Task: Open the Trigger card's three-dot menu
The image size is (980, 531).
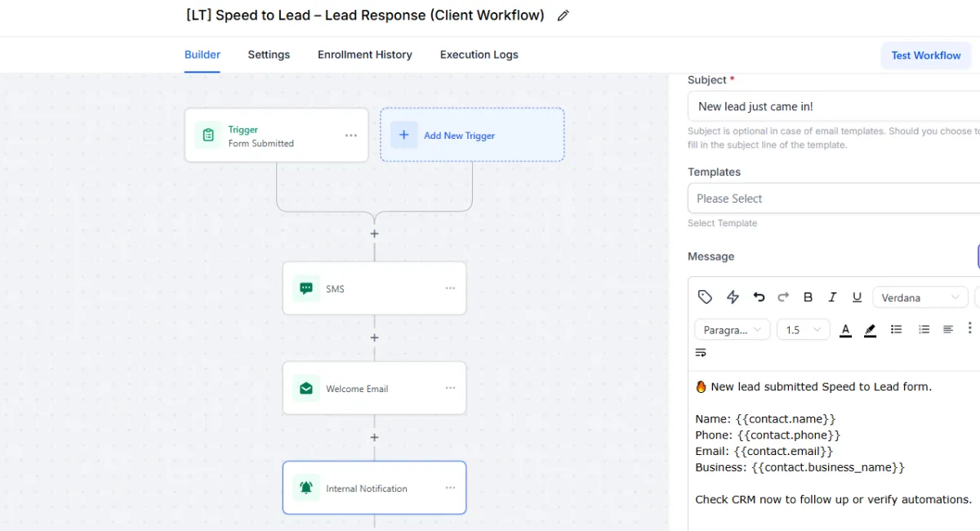Action: [351, 136]
